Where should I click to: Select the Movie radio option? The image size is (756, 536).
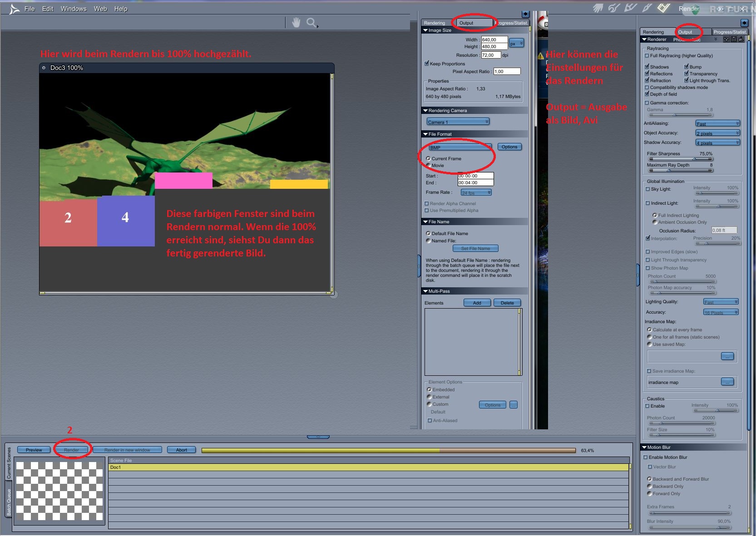click(x=428, y=165)
